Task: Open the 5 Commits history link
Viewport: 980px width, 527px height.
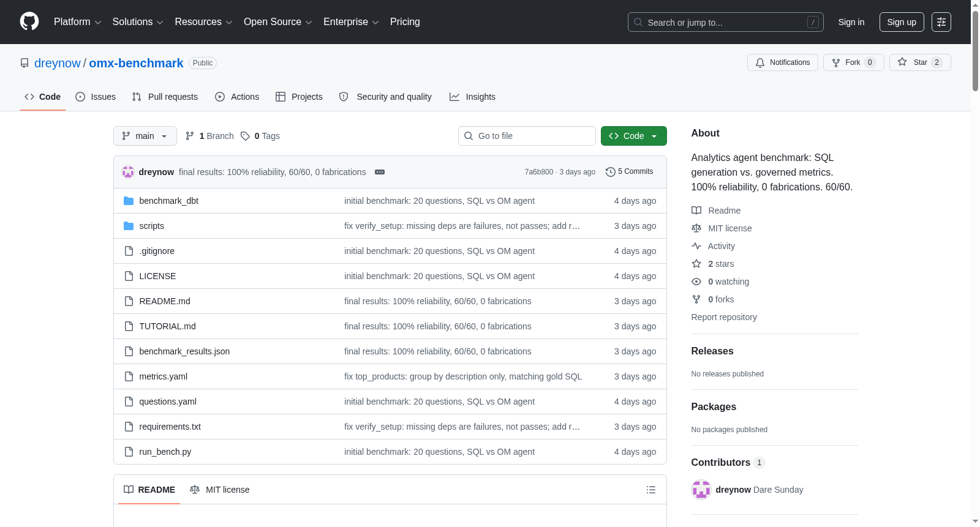Action: pyautogui.click(x=630, y=171)
